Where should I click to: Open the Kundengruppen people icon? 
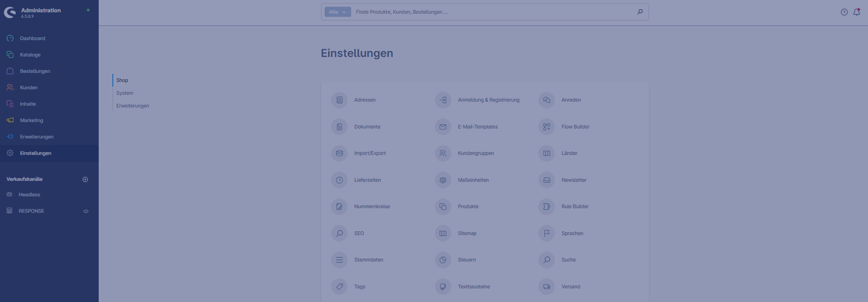tap(443, 153)
